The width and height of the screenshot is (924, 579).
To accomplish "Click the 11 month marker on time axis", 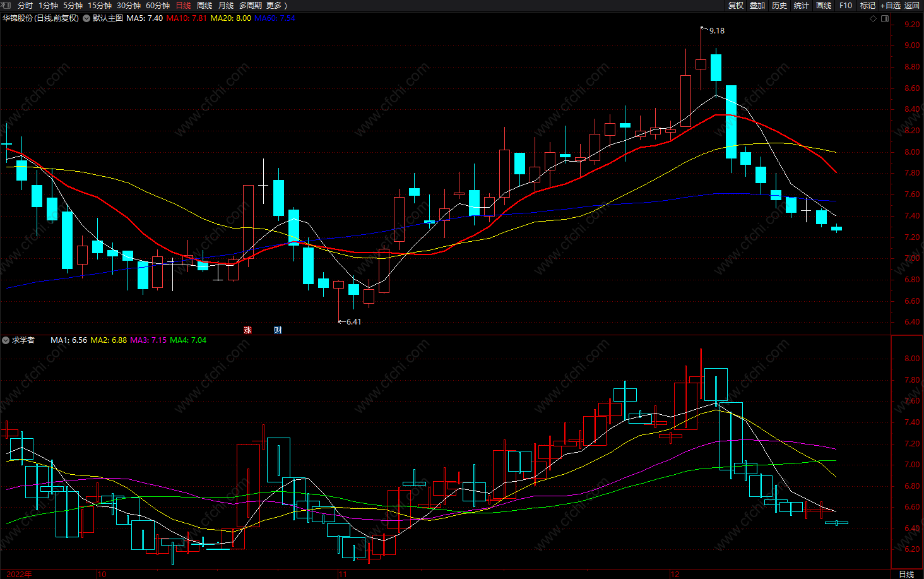I will click(342, 574).
